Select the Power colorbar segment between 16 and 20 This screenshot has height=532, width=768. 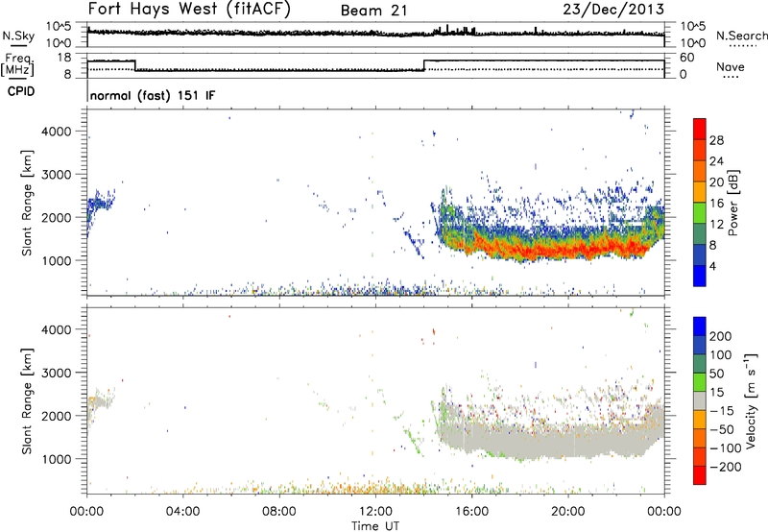pos(700,192)
